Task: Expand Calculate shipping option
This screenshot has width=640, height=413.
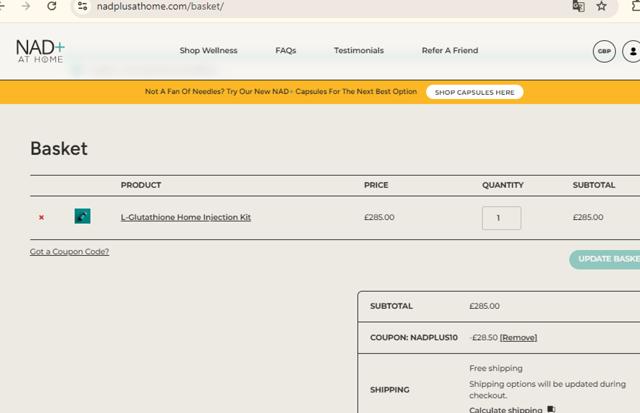Action: pos(506,409)
